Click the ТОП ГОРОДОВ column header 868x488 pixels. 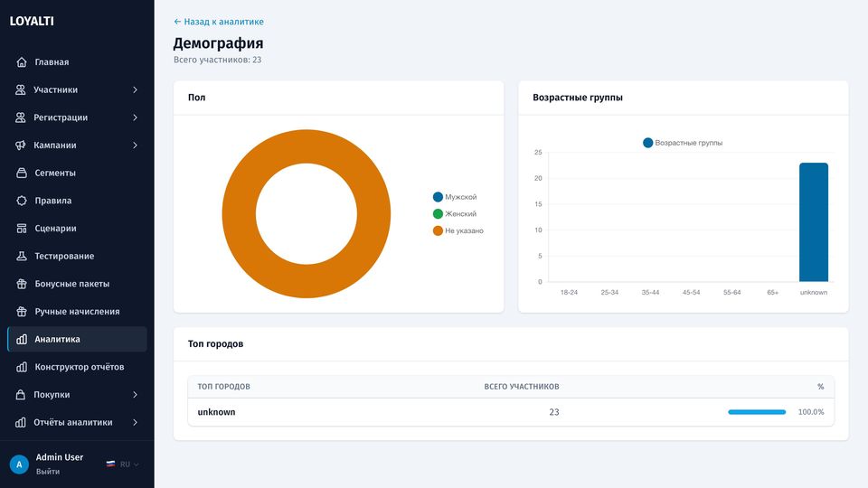223,386
